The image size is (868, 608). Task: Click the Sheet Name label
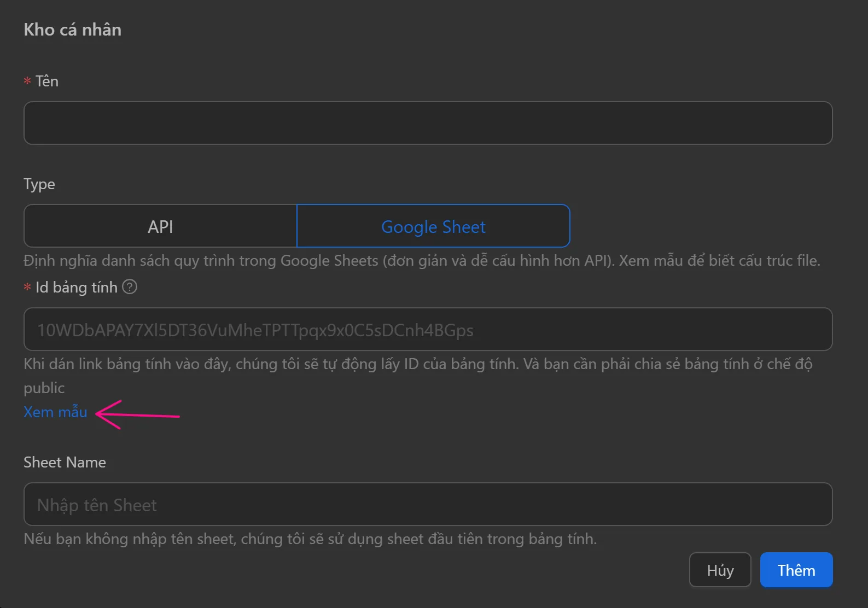pyautogui.click(x=65, y=463)
